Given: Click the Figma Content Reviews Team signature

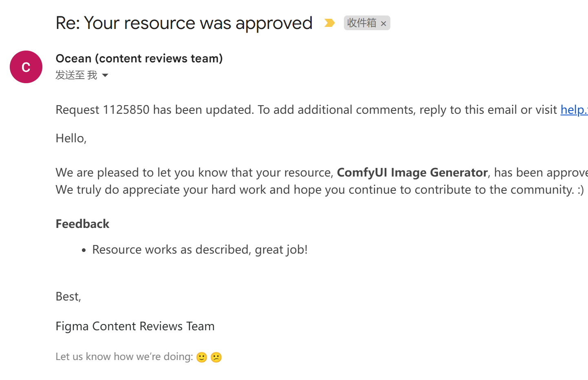Looking at the screenshot, I should tap(135, 326).
